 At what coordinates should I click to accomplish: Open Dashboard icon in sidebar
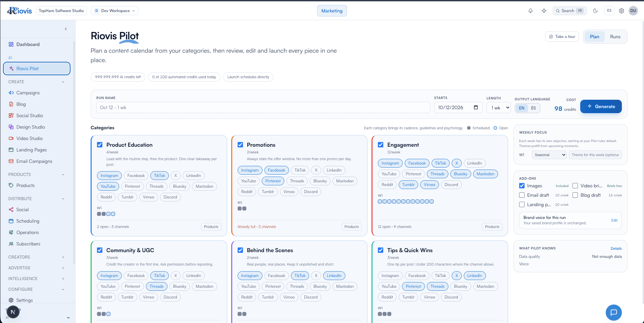point(11,44)
